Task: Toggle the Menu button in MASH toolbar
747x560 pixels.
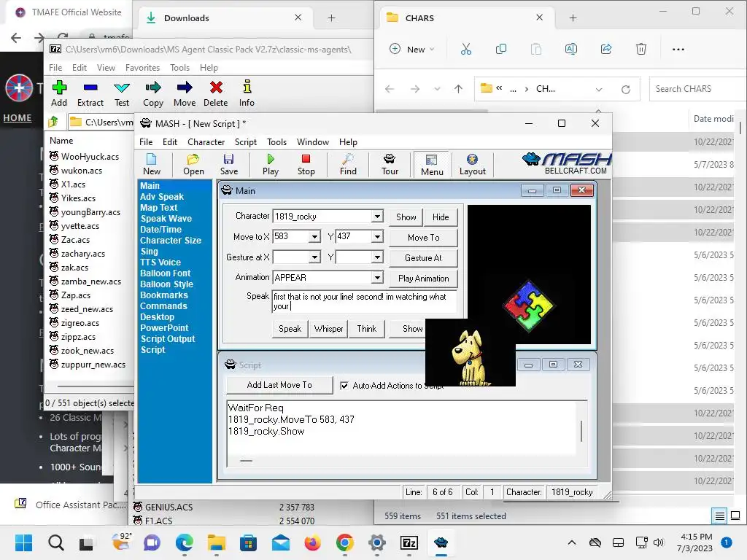Action: point(432,164)
